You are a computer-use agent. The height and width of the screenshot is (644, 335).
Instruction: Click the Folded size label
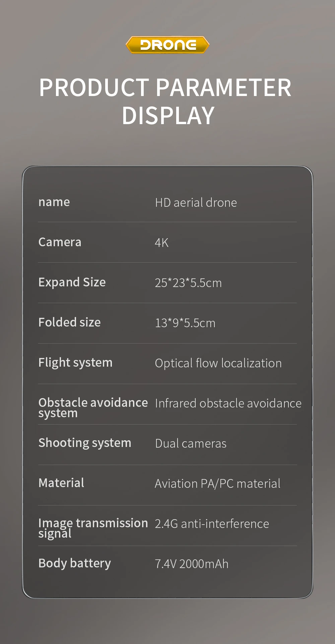point(69,323)
